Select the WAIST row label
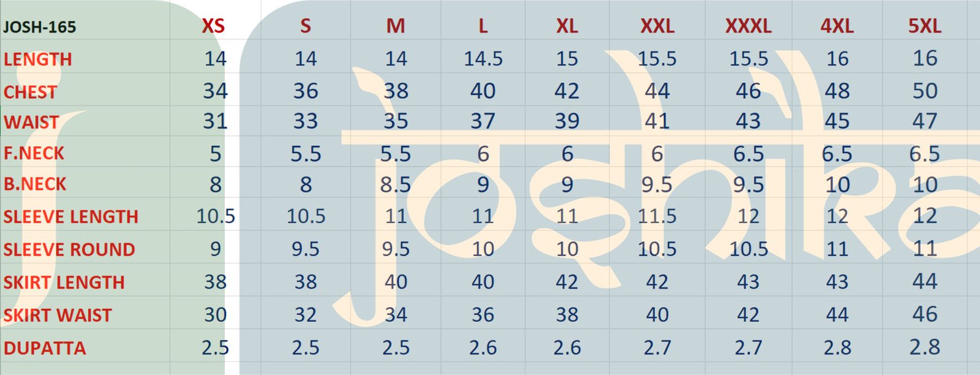The height and width of the screenshot is (375, 980). (x=31, y=123)
